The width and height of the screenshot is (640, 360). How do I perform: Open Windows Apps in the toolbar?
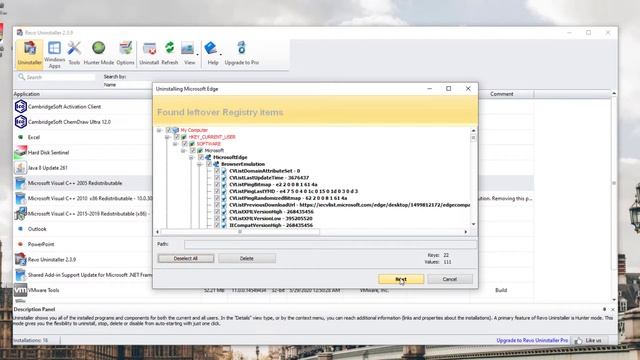pyautogui.click(x=54, y=48)
